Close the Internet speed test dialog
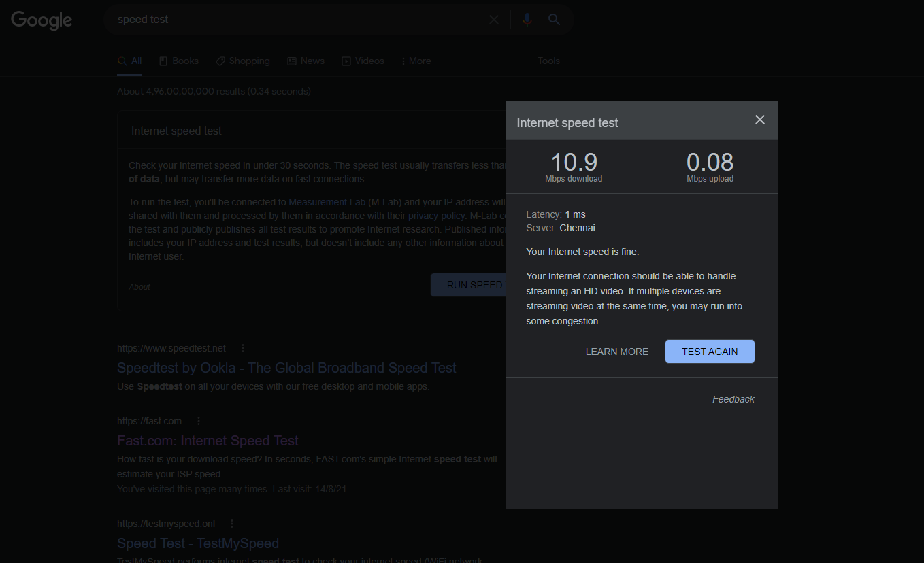The height and width of the screenshot is (563, 924). click(x=760, y=120)
